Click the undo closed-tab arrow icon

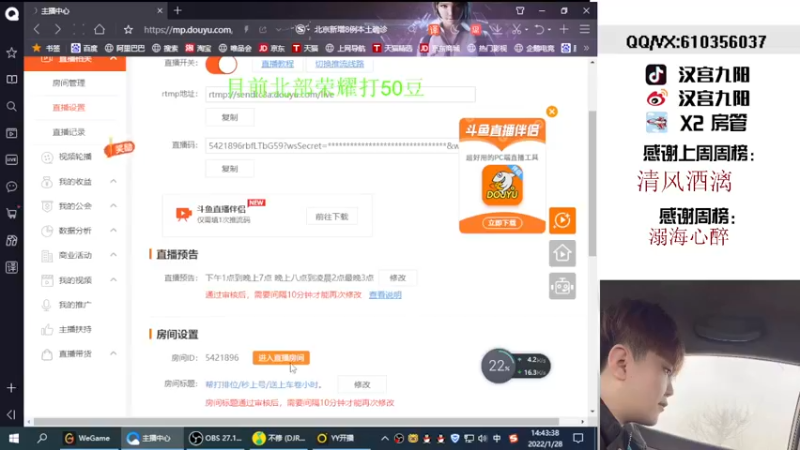(539, 30)
